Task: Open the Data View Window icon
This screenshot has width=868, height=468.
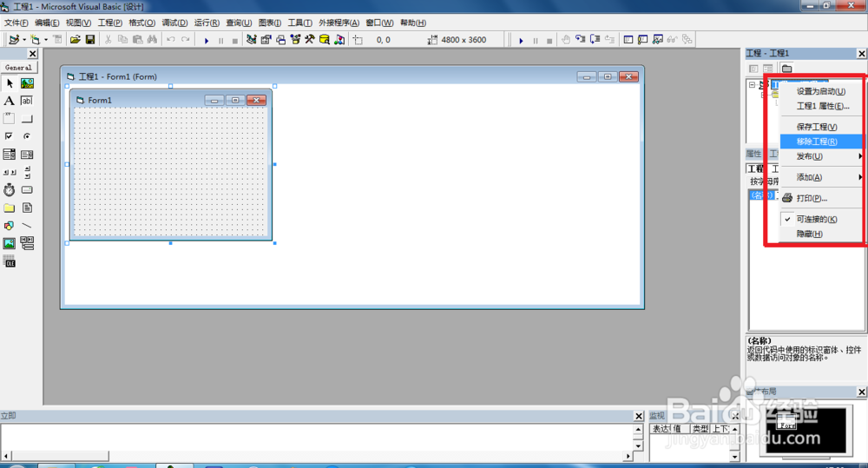Action: (325, 39)
